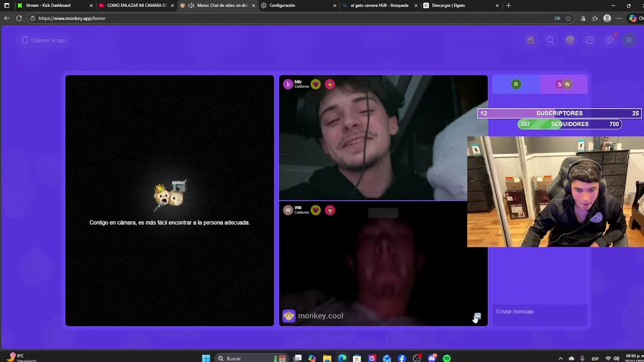Switch to Configuración browser tab

coord(298,6)
